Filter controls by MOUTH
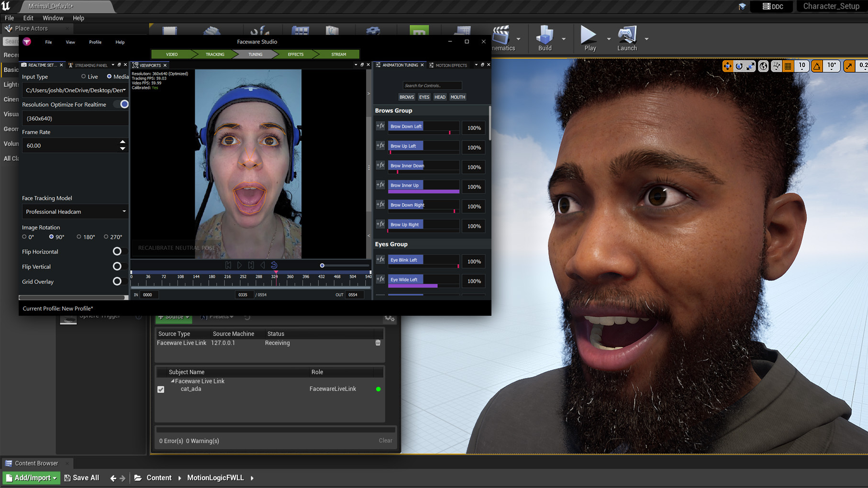This screenshot has width=868, height=488. pos(457,97)
